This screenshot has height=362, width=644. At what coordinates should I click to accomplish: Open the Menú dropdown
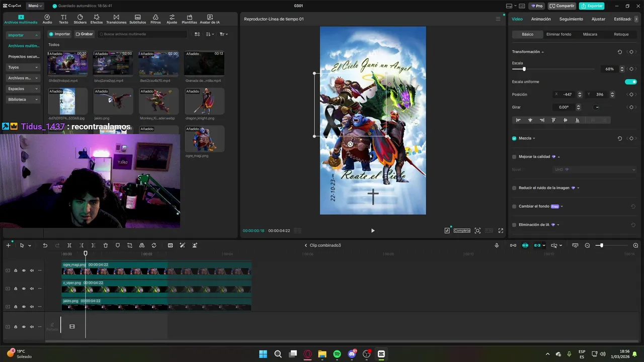(35, 6)
